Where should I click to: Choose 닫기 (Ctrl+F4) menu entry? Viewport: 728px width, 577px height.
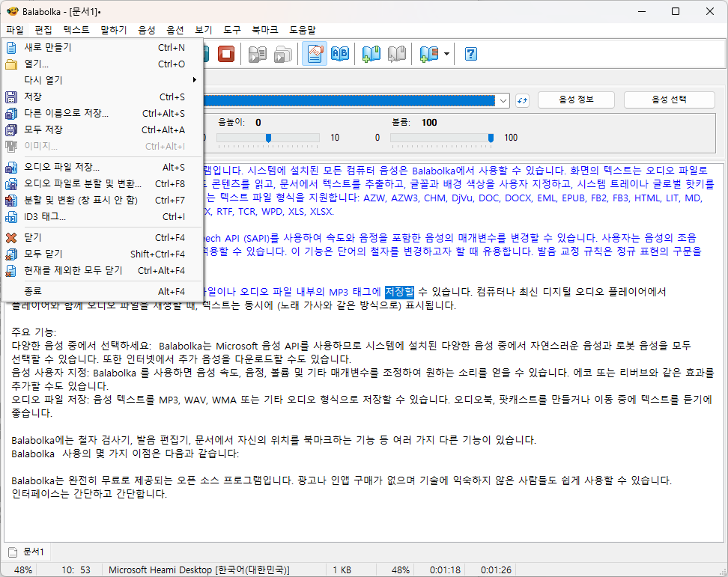pos(102,237)
